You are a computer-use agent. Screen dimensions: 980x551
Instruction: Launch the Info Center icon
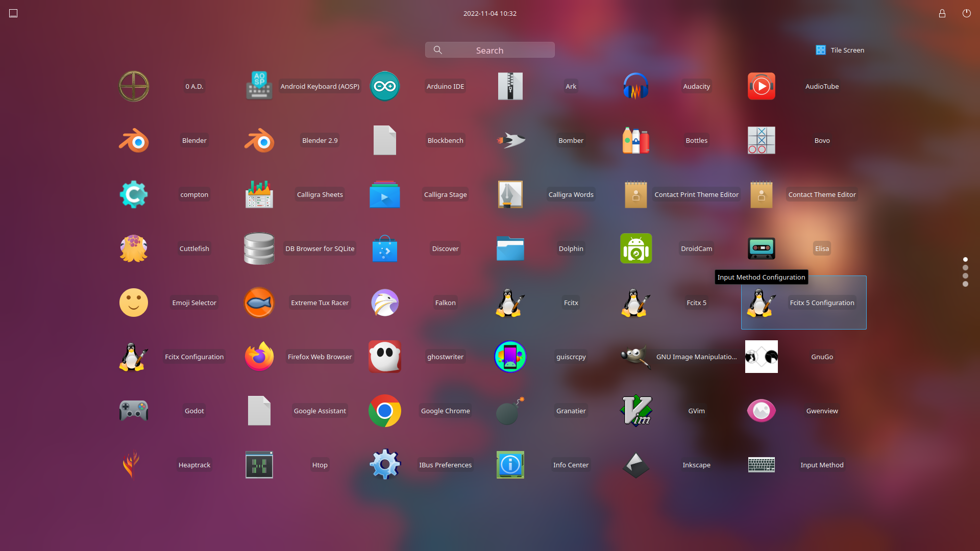(510, 465)
